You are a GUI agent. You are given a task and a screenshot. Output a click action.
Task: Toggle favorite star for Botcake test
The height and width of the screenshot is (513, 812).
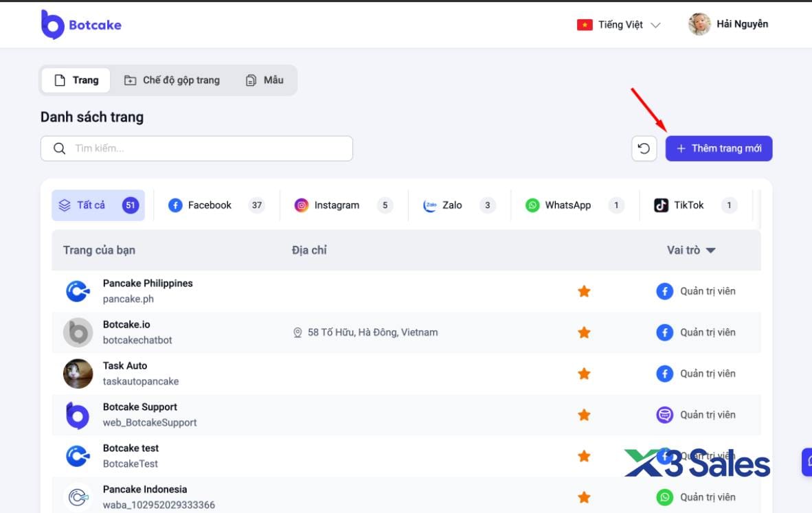pos(584,456)
